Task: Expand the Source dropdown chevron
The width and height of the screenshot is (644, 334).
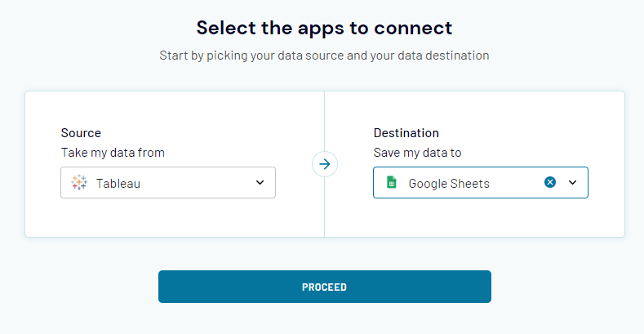Action: [260, 183]
